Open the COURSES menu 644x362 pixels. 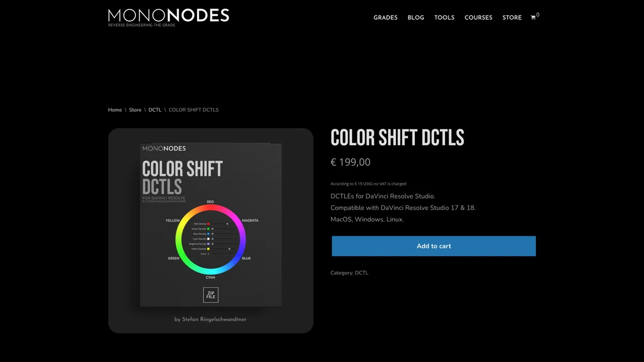pyautogui.click(x=478, y=18)
